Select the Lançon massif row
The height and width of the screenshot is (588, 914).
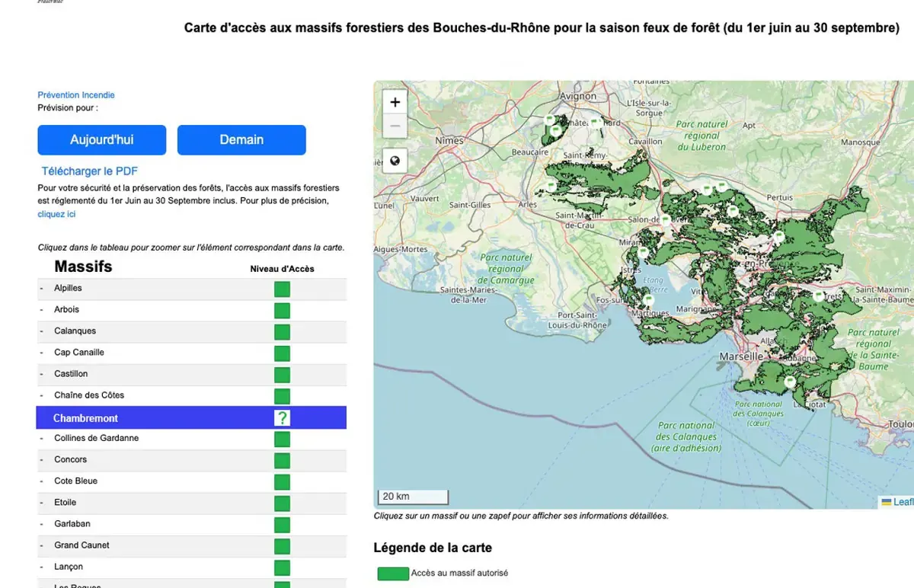click(191, 567)
